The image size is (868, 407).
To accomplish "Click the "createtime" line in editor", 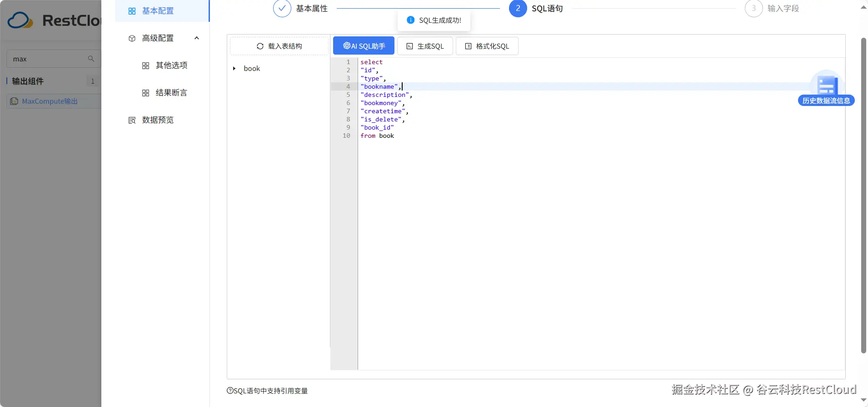I will [x=384, y=111].
